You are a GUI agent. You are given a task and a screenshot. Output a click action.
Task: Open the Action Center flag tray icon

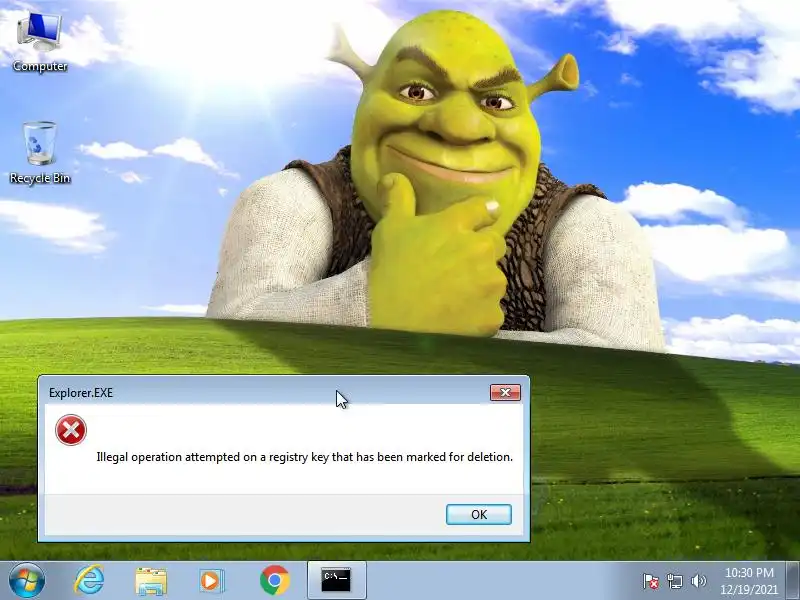click(651, 581)
